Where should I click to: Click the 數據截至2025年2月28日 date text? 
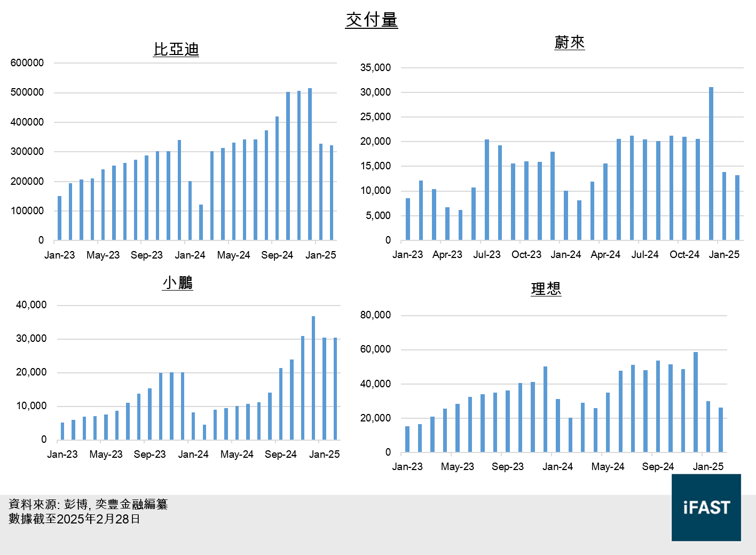pos(73,519)
